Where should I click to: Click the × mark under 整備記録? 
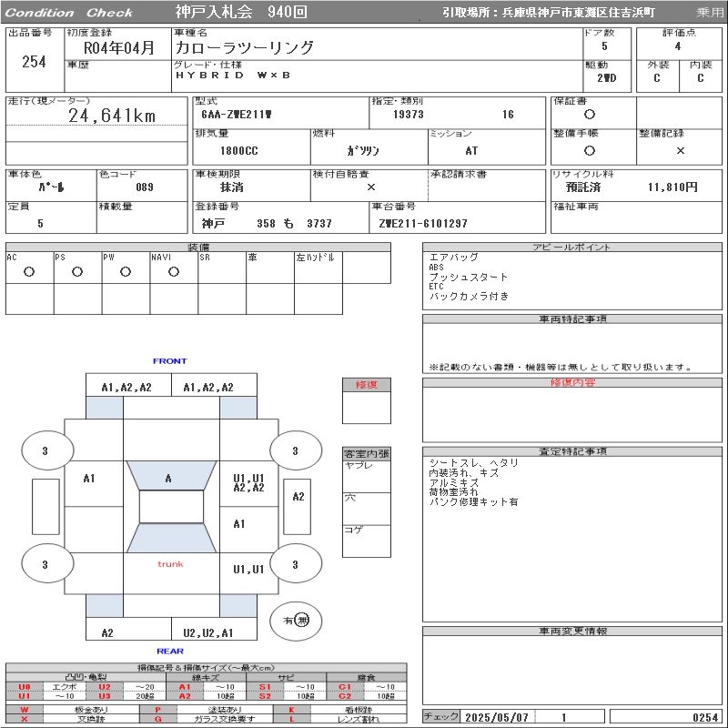[x=680, y=151]
